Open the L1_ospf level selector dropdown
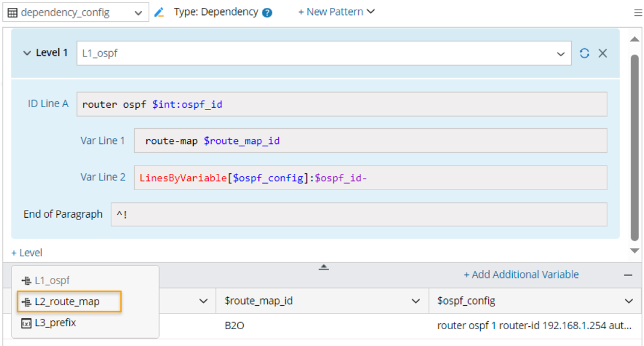This screenshot has width=644, height=346. pos(560,54)
